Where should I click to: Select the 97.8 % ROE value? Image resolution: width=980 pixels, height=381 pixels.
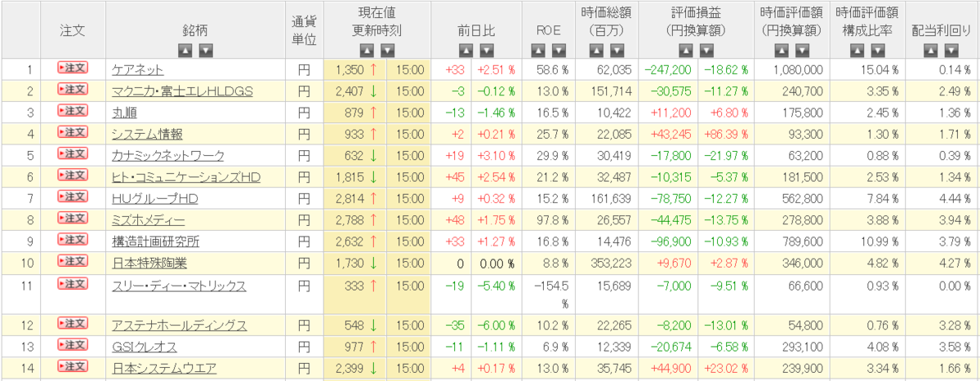(551, 219)
